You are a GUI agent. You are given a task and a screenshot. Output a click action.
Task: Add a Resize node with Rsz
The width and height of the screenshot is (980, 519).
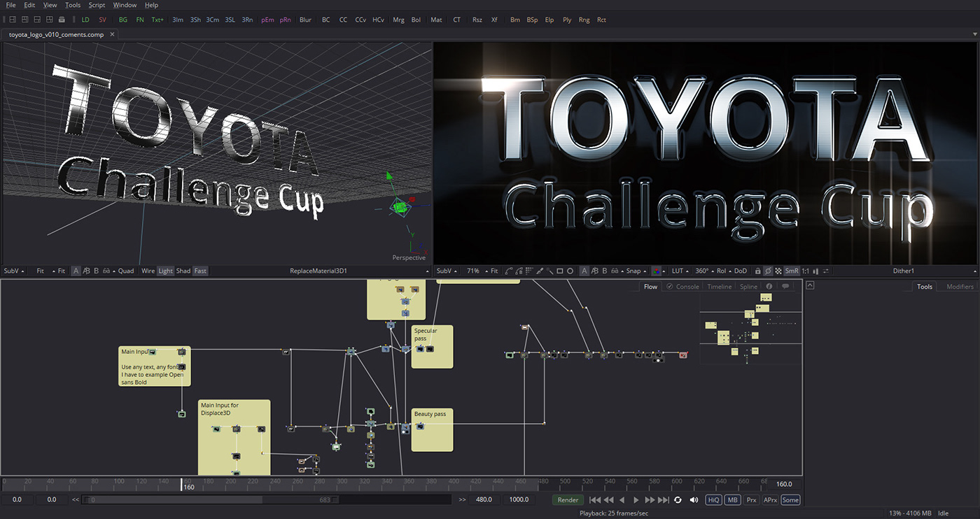[477, 20]
